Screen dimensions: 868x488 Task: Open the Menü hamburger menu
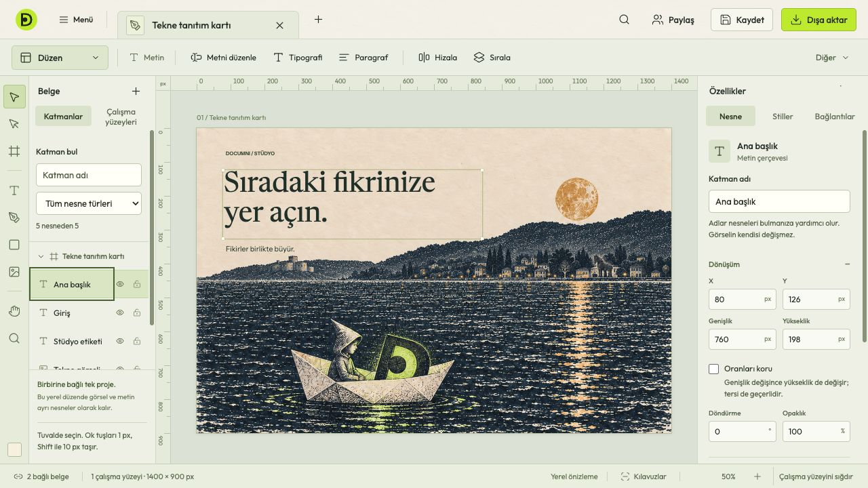coord(76,20)
